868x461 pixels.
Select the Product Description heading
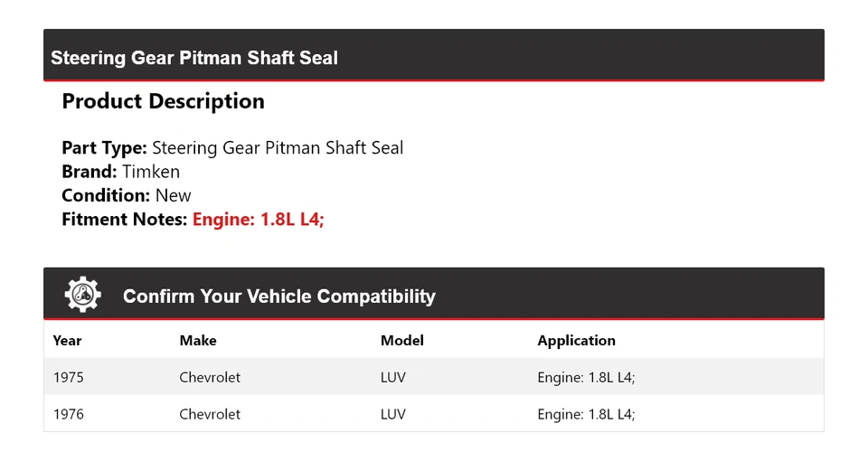163,101
